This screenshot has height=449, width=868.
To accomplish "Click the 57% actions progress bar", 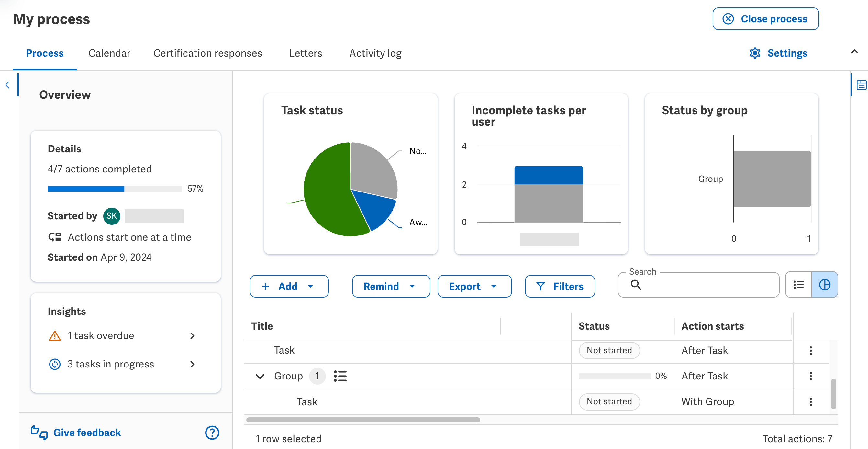I will tap(115, 189).
